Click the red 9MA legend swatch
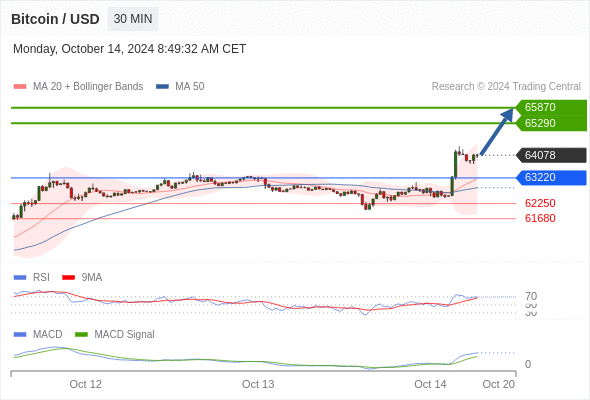Screen dimensions: 590x400 click(x=68, y=278)
